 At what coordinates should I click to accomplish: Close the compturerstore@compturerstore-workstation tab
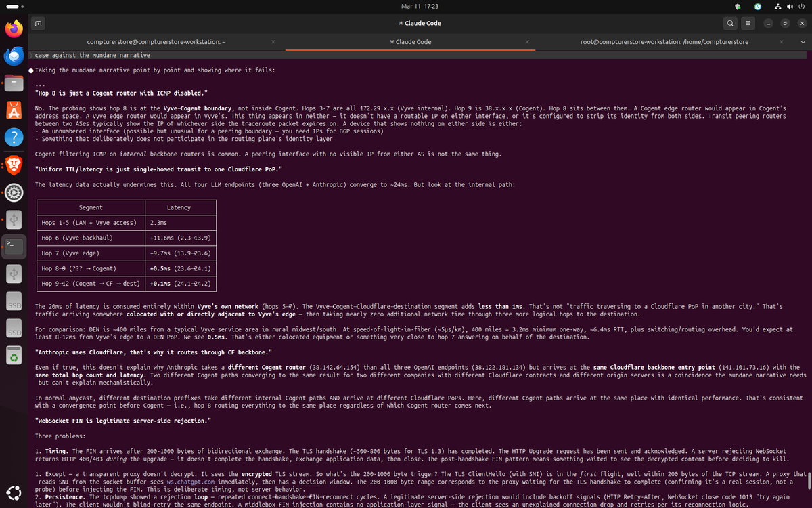pyautogui.click(x=273, y=42)
